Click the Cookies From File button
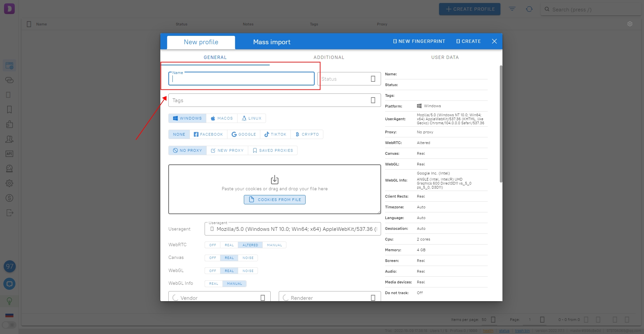Image resolution: width=644 pixels, height=334 pixels. click(274, 200)
